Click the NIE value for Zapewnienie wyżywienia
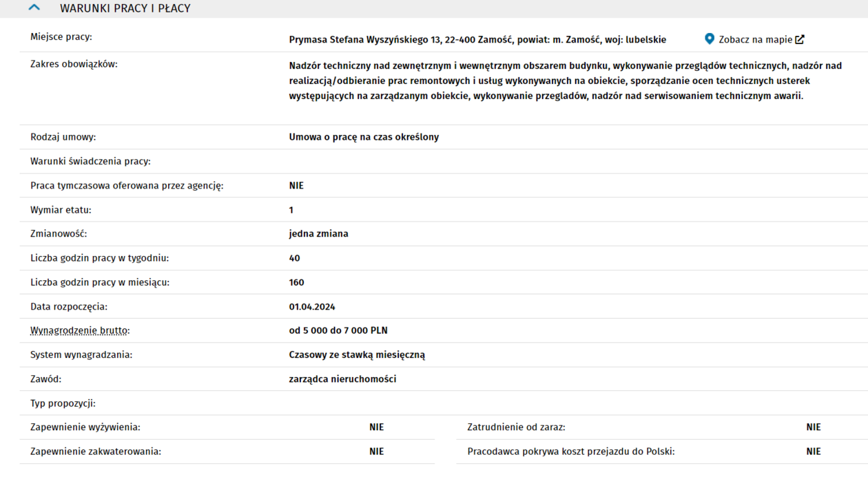This screenshot has height=479, width=868. pyautogui.click(x=376, y=427)
